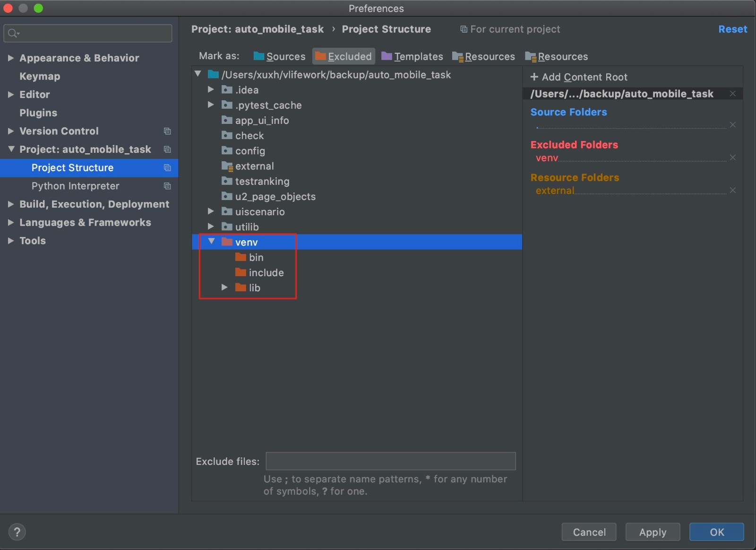Viewport: 756px width, 550px height.
Task: Remove the auto_mobile_task content root
Action: [732, 94]
